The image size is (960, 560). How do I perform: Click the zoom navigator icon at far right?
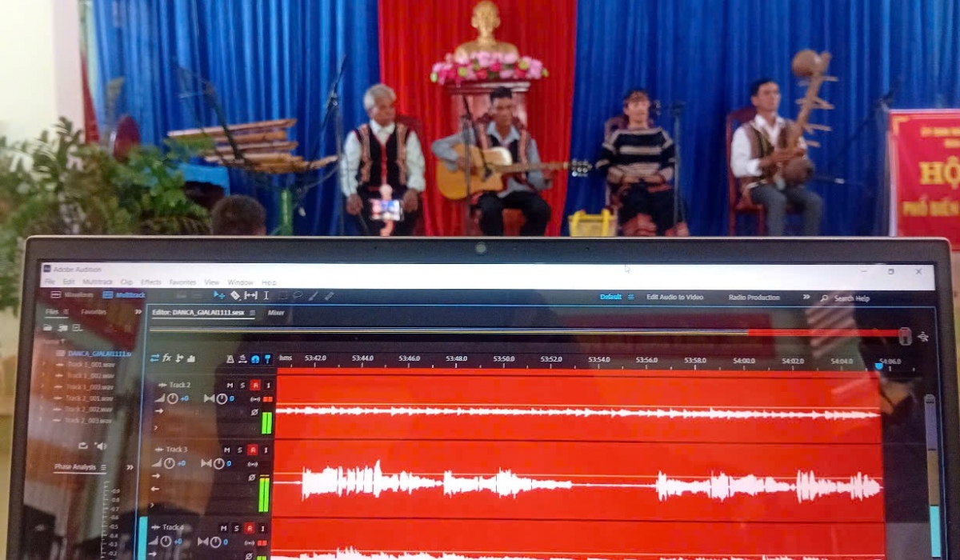923,337
